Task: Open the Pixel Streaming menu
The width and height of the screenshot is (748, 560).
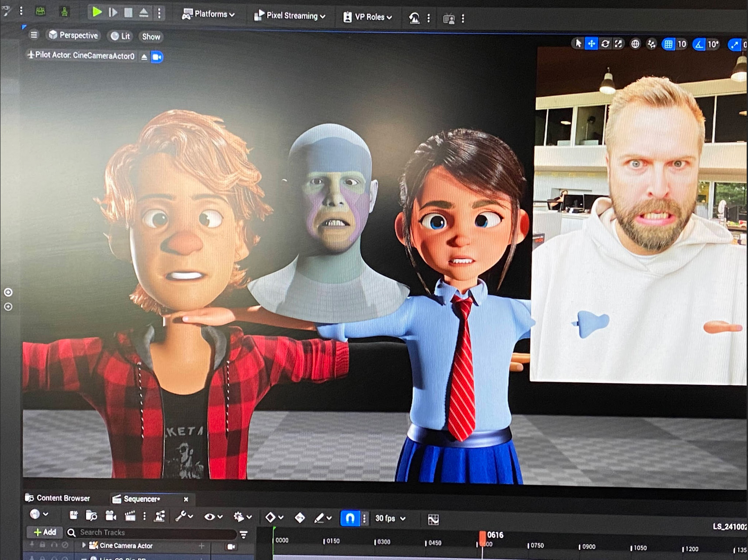Action: point(290,16)
